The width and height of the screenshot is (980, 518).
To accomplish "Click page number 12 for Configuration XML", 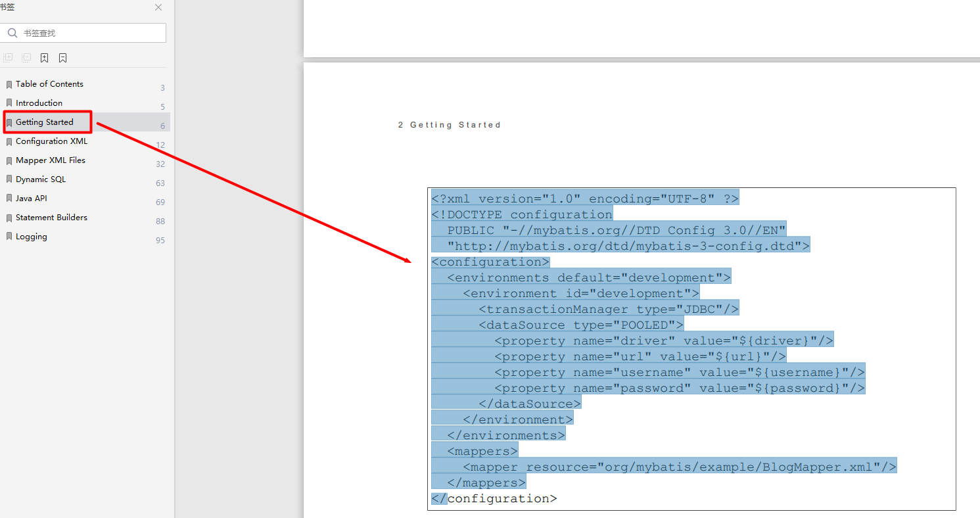I will point(160,145).
